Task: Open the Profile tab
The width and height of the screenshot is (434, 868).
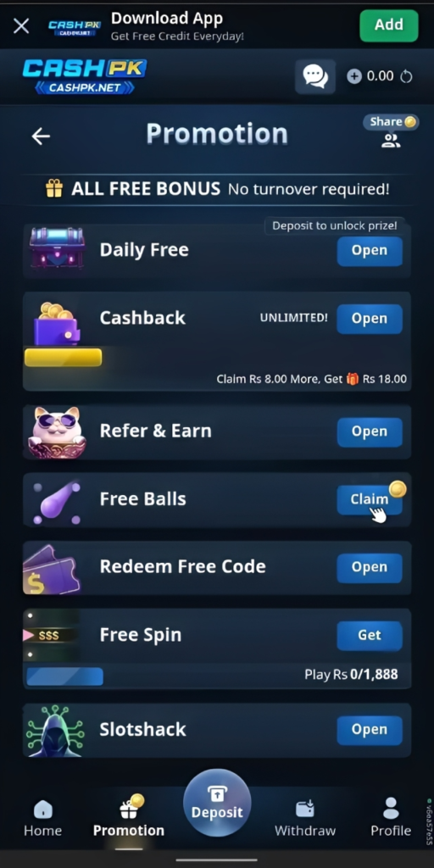Action: pos(391,818)
